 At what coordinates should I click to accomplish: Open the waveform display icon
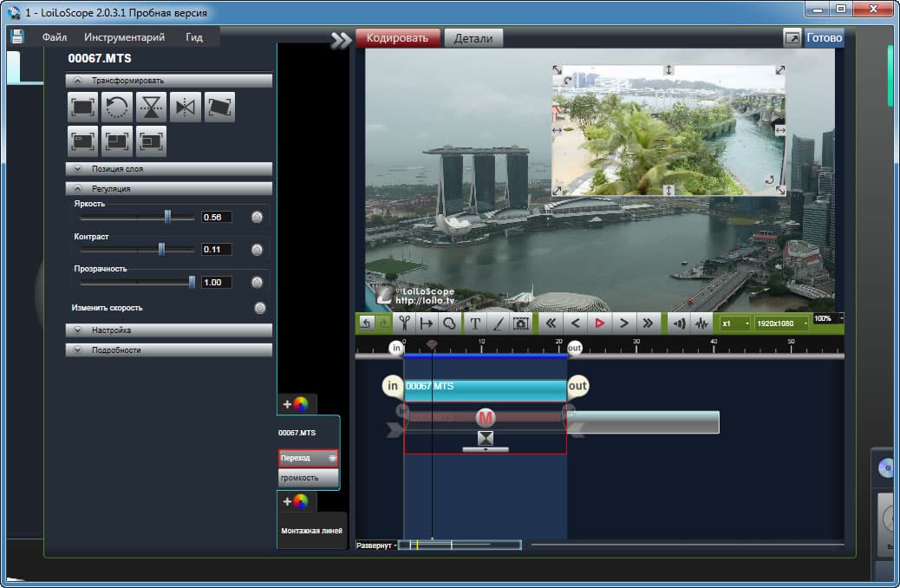click(x=702, y=323)
